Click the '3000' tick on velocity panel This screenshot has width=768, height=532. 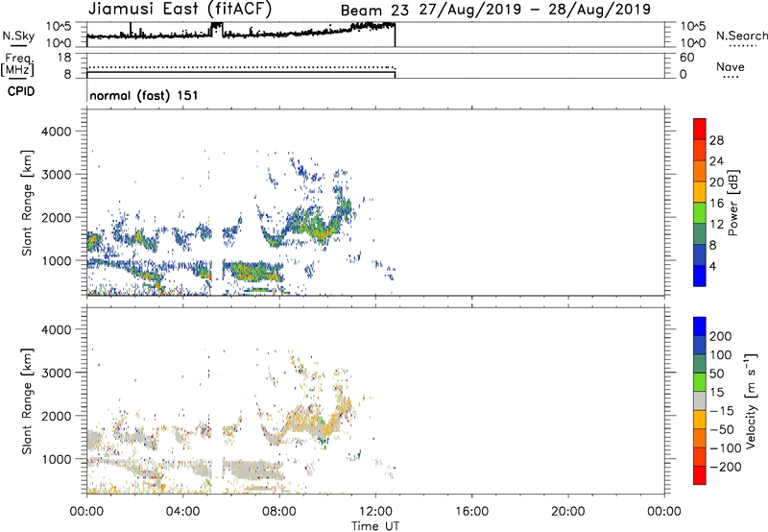[x=56, y=373]
